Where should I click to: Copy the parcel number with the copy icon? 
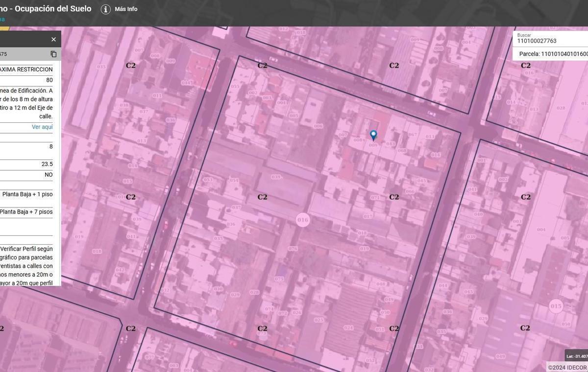(x=53, y=54)
